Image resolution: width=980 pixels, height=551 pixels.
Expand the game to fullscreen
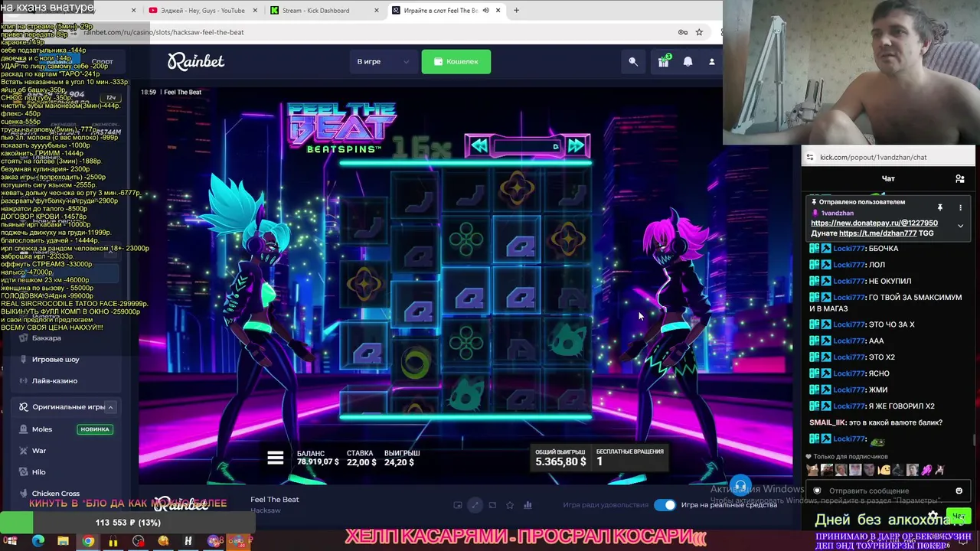pyautogui.click(x=475, y=505)
